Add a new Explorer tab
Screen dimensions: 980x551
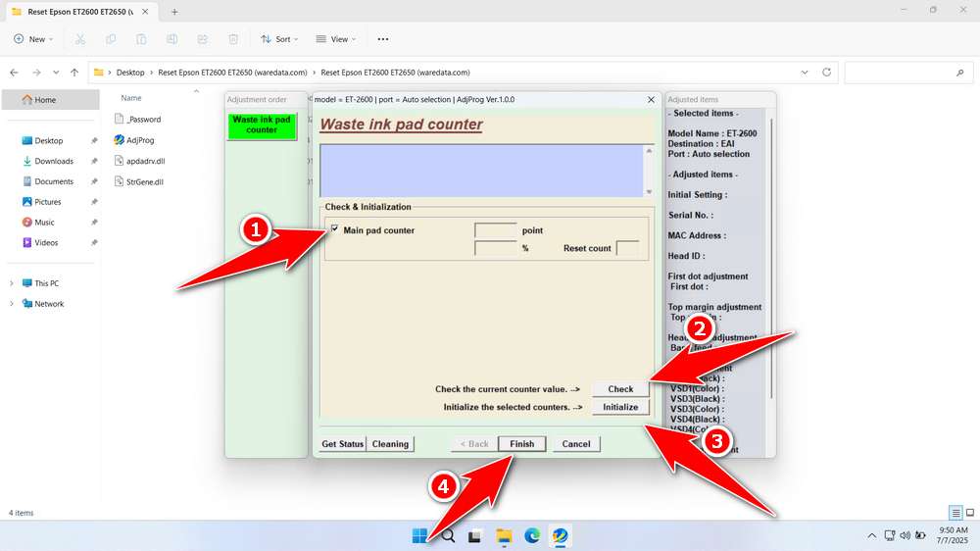click(175, 12)
